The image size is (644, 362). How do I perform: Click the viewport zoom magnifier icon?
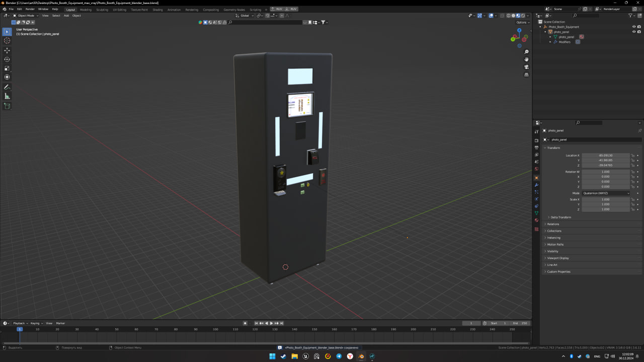[x=526, y=52]
